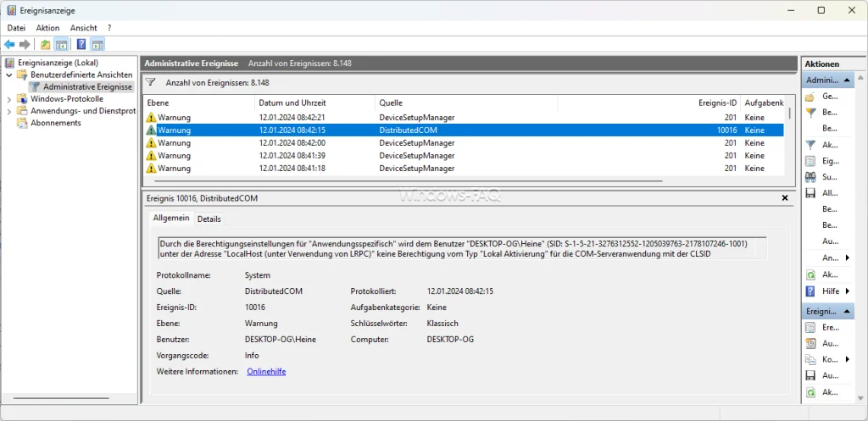
Task: Open the Aktion menu
Action: (47, 28)
